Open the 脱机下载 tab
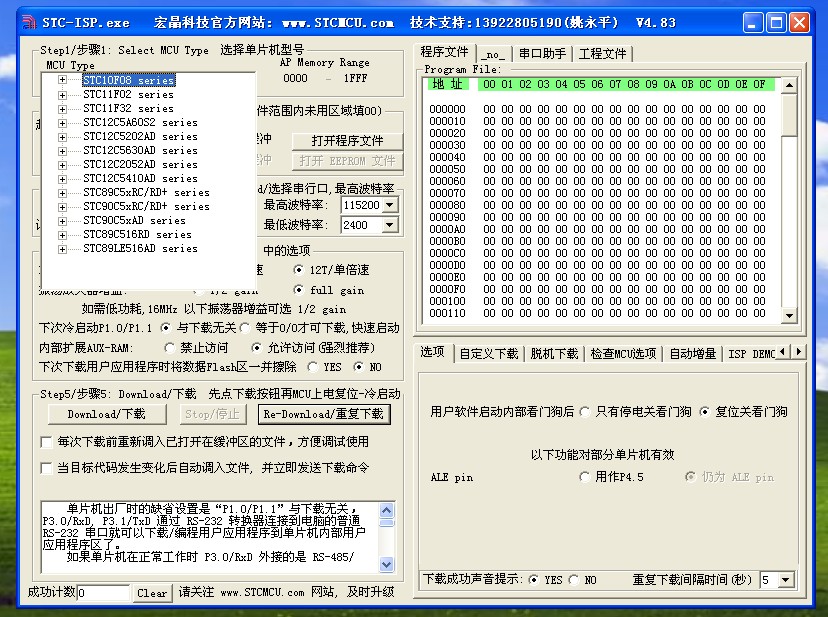Viewport: 828px width, 617px height. click(554, 353)
